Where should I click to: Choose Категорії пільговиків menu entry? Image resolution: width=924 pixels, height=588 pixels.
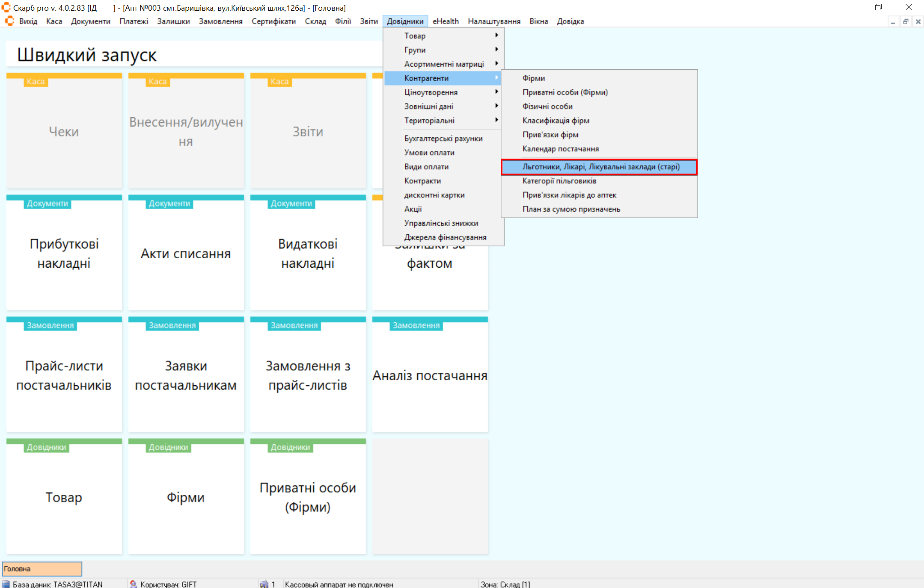pos(559,181)
